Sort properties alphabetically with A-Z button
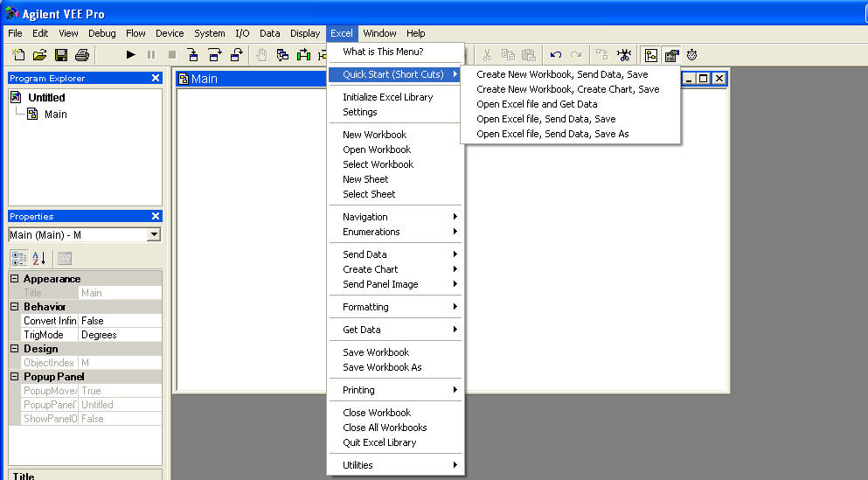The width and height of the screenshot is (868, 480). [x=38, y=258]
